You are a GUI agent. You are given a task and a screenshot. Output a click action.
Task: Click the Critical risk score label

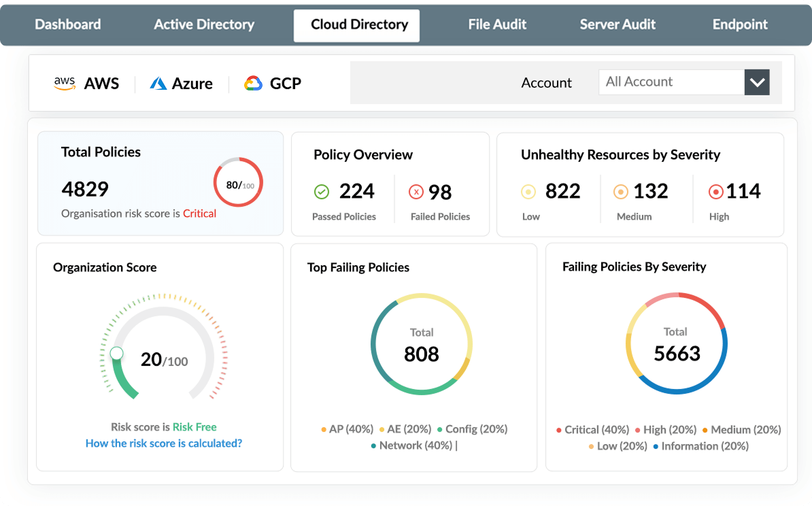[x=199, y=213]
